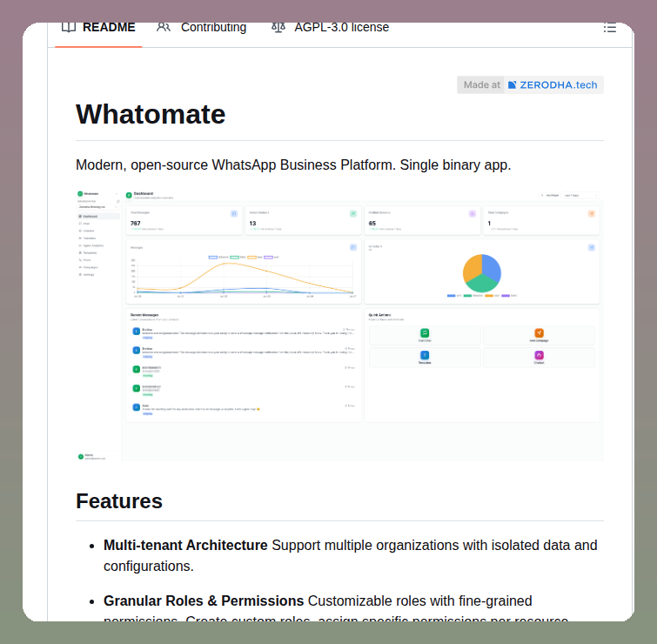Open the Contributing tab
This screenshot has width=657, height=644.
[x=202, y=28]
